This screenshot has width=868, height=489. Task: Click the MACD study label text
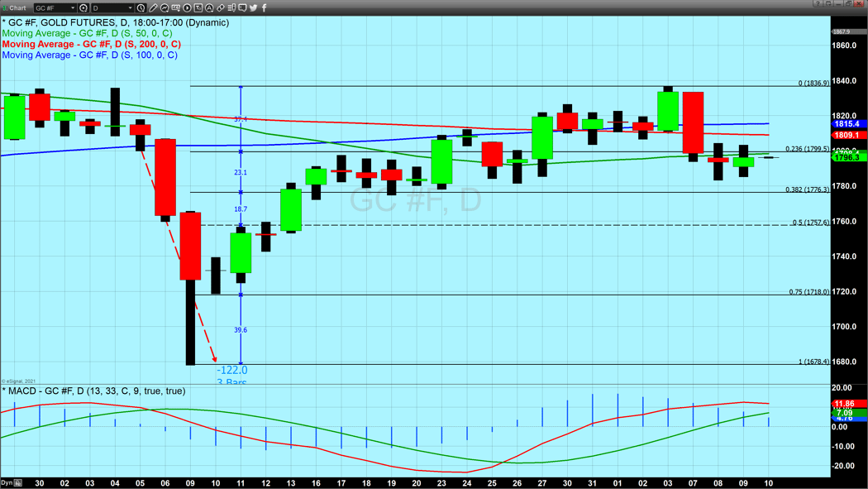point(94,391)
